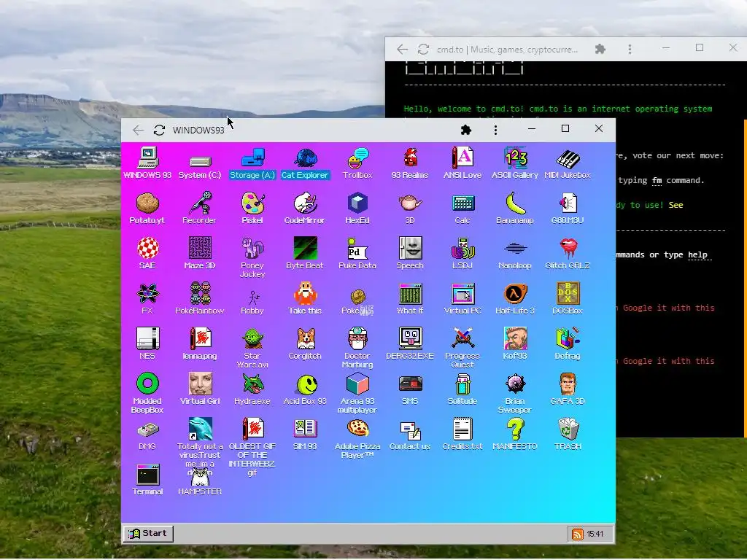This screenshot has height=560, width=747.
Task: Launch the 93 Realms game icon
Action: point(410,158)
